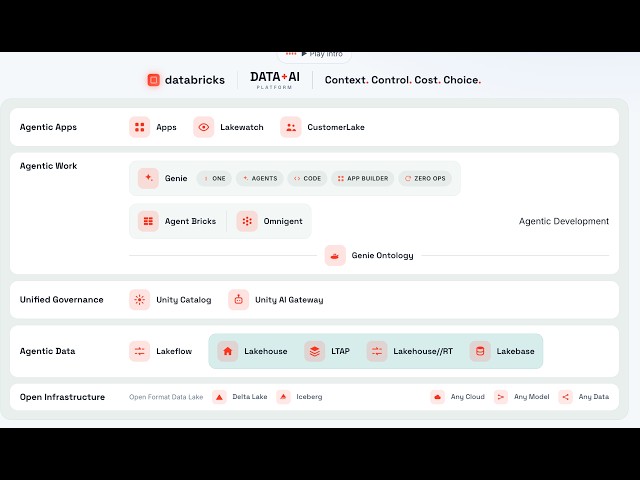Open the Lakewatch label

pyautogui.click(x=242, y=127)
